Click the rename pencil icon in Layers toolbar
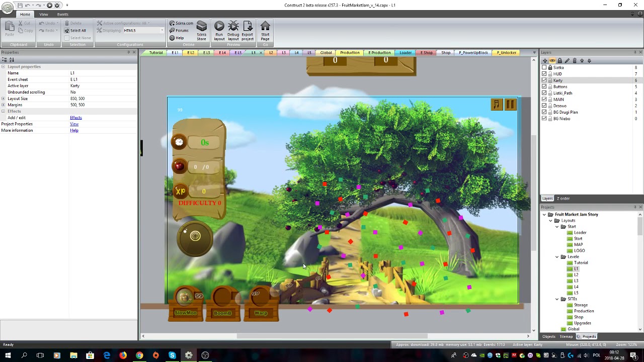 pos(567,61)
